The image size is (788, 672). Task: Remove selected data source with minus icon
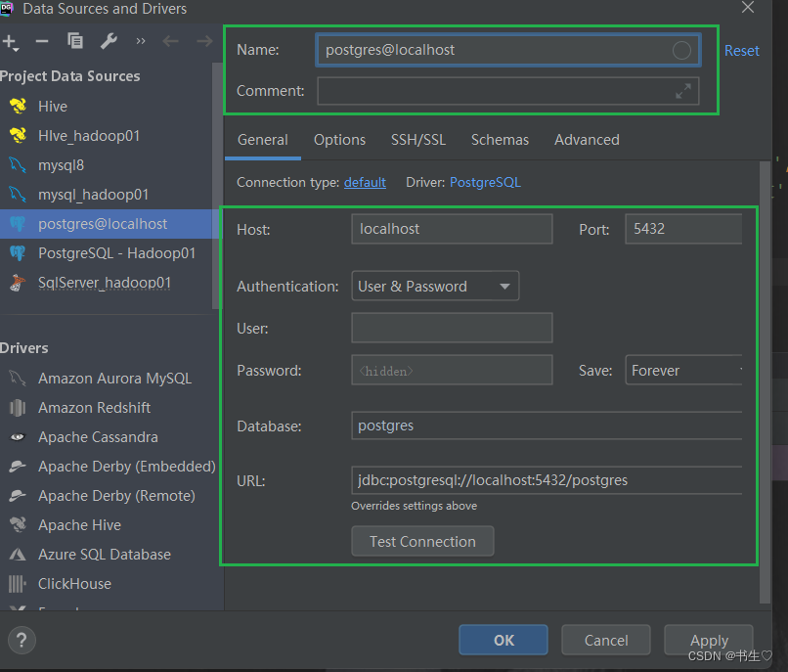click(x=42, y=41)
